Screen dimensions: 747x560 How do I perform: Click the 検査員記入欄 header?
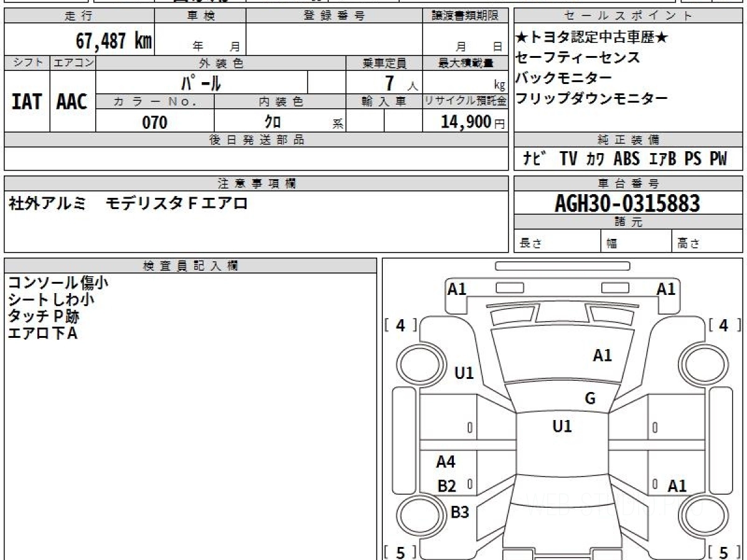190,266
